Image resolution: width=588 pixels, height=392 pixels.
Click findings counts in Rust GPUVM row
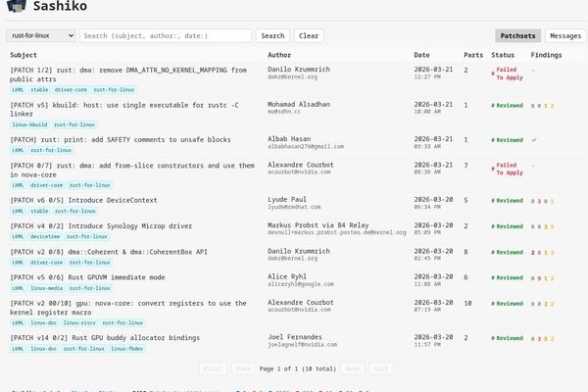542,278
